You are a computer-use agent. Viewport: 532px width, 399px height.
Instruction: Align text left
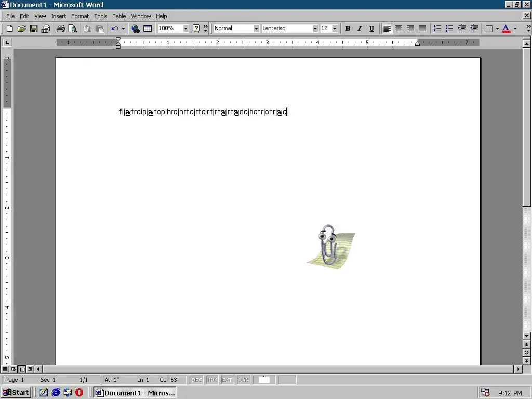point(387,29)
